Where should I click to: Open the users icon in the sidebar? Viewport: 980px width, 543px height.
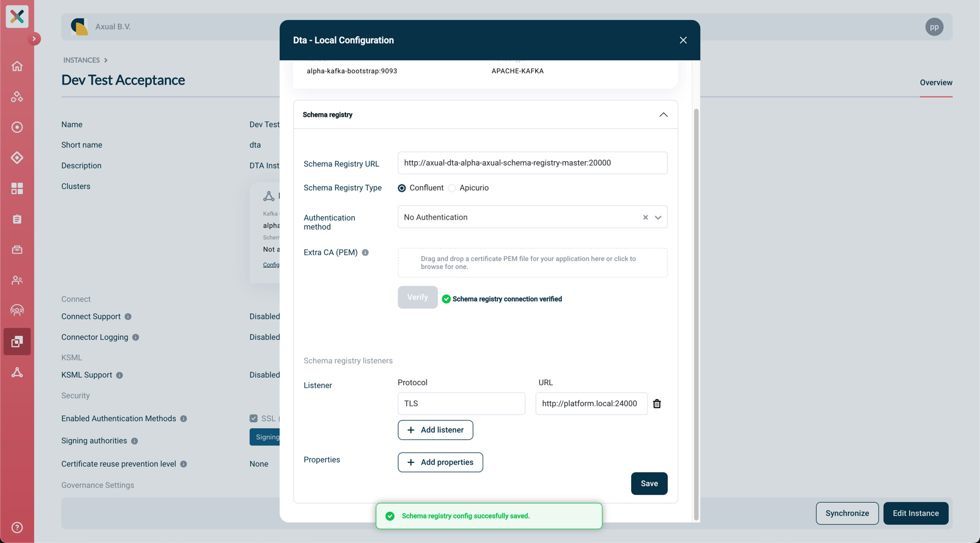17,280
